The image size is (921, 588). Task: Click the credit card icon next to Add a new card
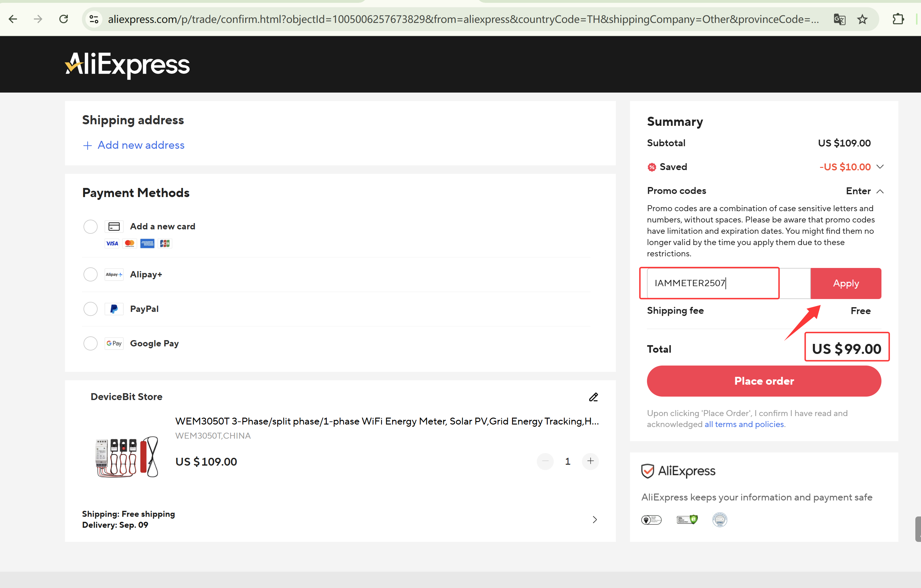point(114,227)
